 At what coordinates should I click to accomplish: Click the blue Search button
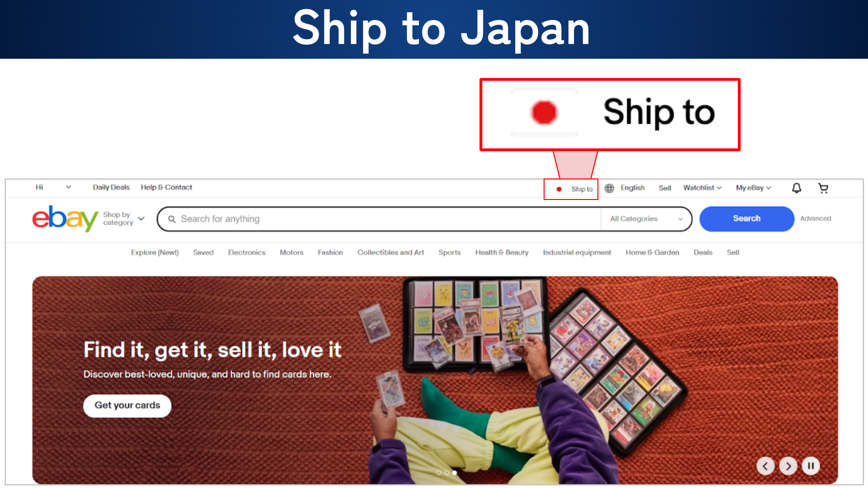tap(747, 219)
